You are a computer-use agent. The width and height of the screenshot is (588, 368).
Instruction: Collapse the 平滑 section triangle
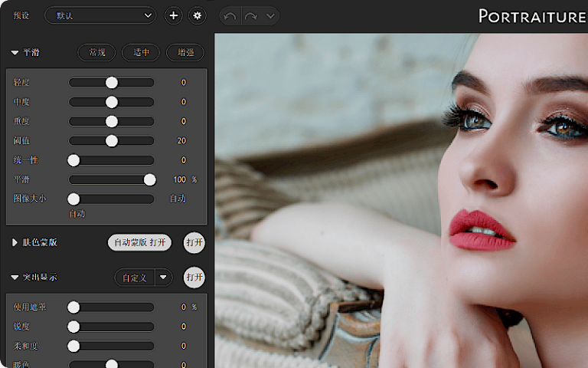[15, 53]
